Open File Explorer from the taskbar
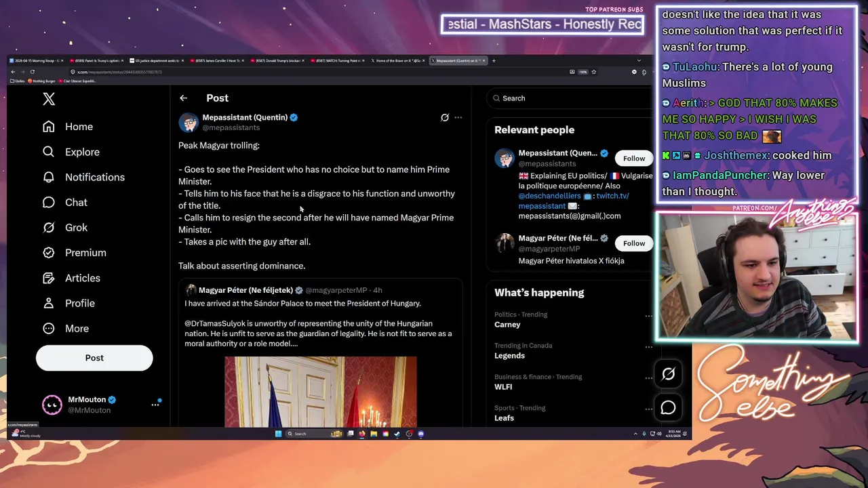 pos(374,434)
